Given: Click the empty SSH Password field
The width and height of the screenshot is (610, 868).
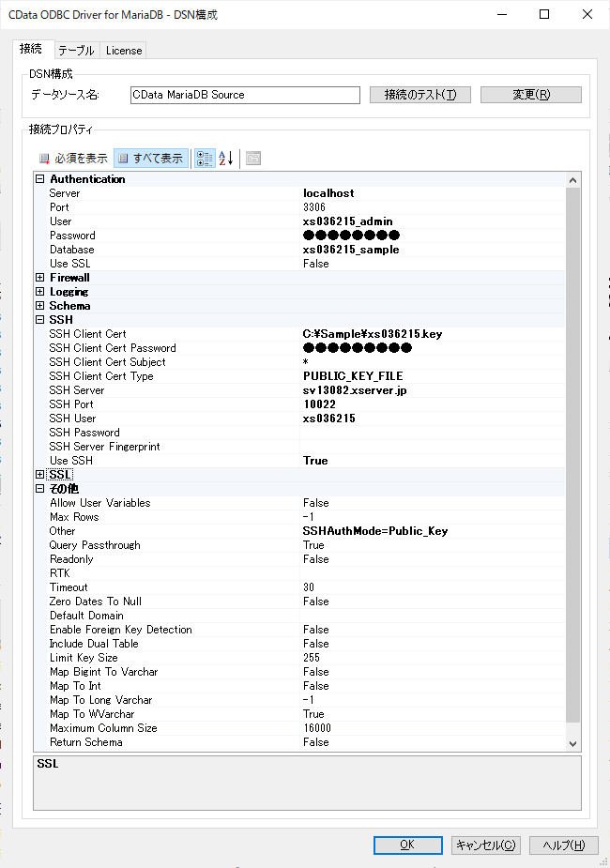Looking at the screenshot, I should [433, 433].
